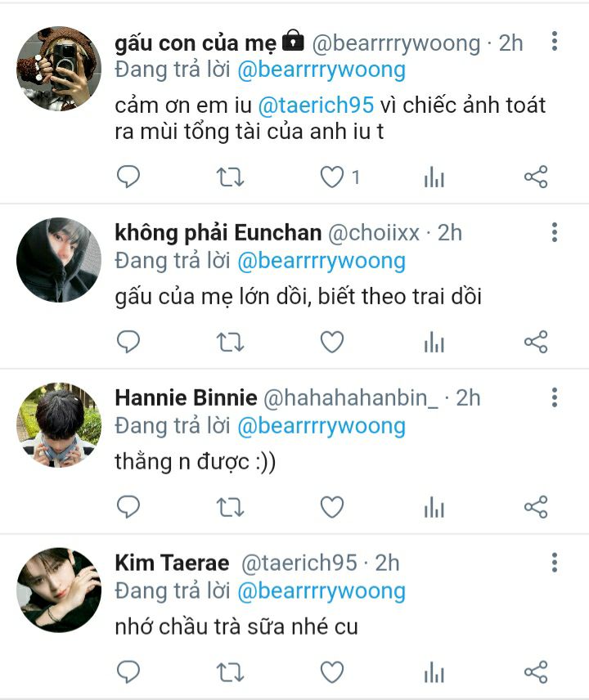589x700 pixels.
Task: Retweet the gấu con của mẹ tweet
Action: click(230, 177)
